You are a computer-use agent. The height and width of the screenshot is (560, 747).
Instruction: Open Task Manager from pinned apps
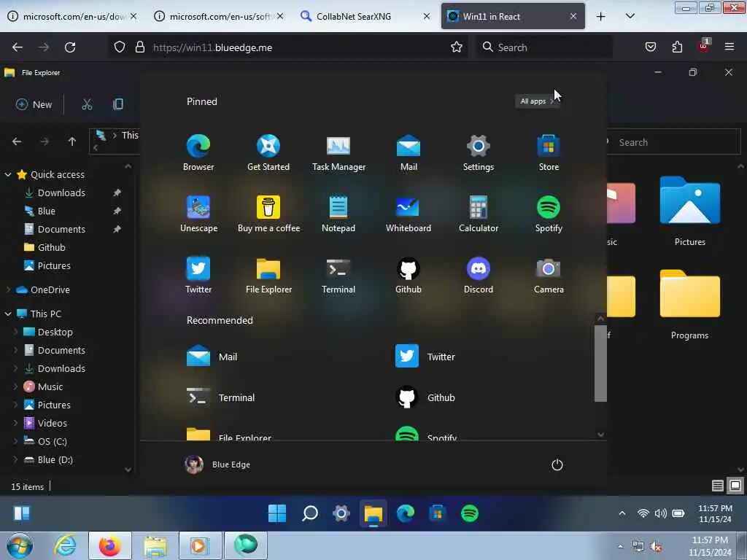tap(338, 153)
